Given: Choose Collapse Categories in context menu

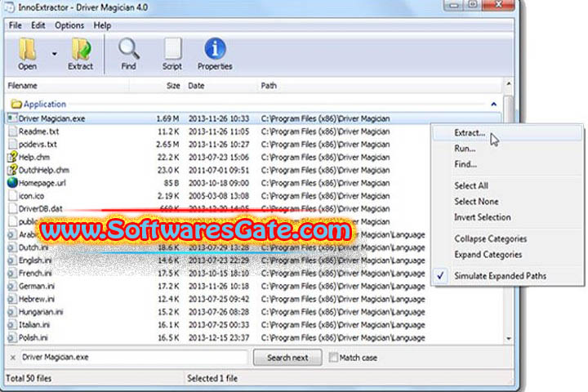Looking at the screenshot, I should click(507, 239).
